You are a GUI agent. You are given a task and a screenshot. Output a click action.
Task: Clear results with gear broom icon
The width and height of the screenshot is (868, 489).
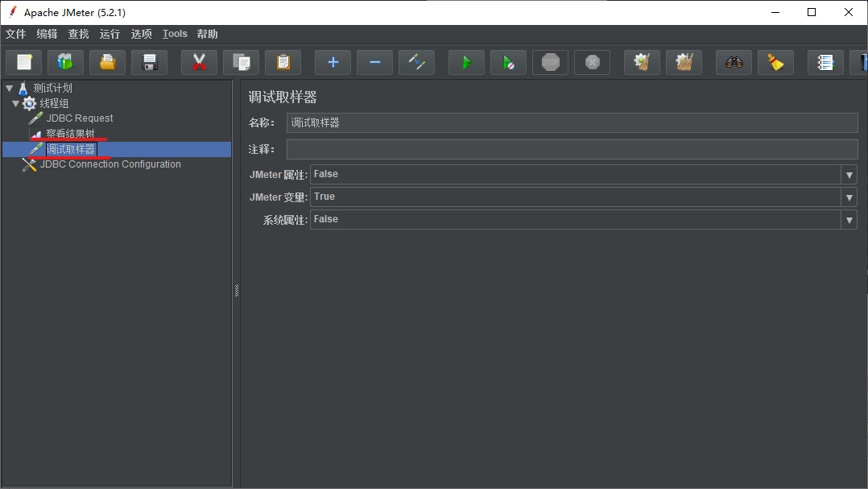click(643, 62)
